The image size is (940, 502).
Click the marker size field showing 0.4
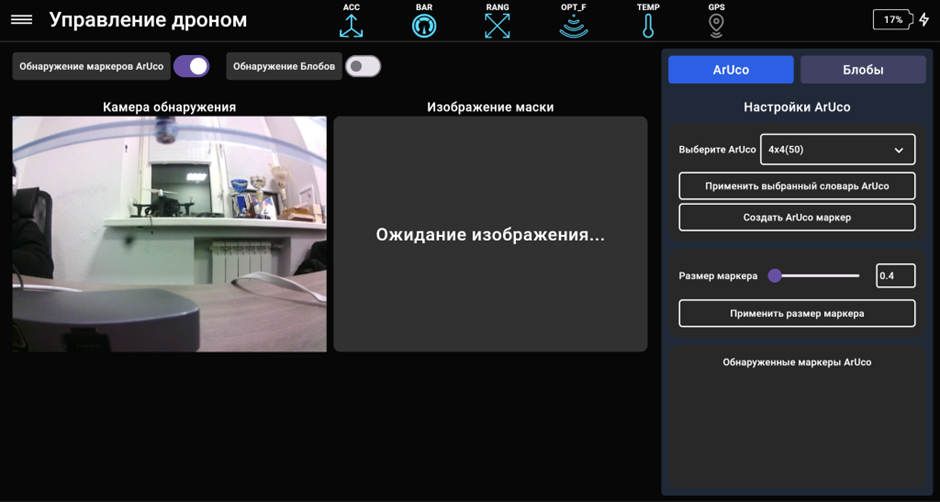[x=895, y=275]
